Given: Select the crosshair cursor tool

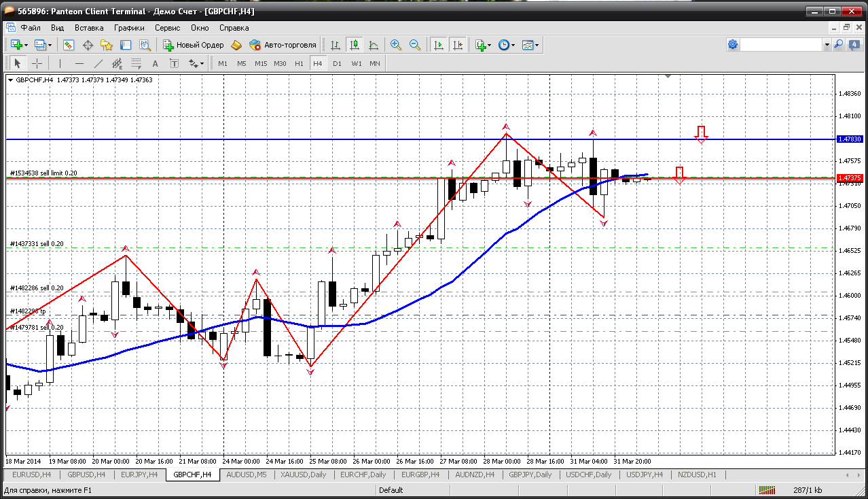Looking at the screenshot, I should pyautogui.click(x=37, y=63).
